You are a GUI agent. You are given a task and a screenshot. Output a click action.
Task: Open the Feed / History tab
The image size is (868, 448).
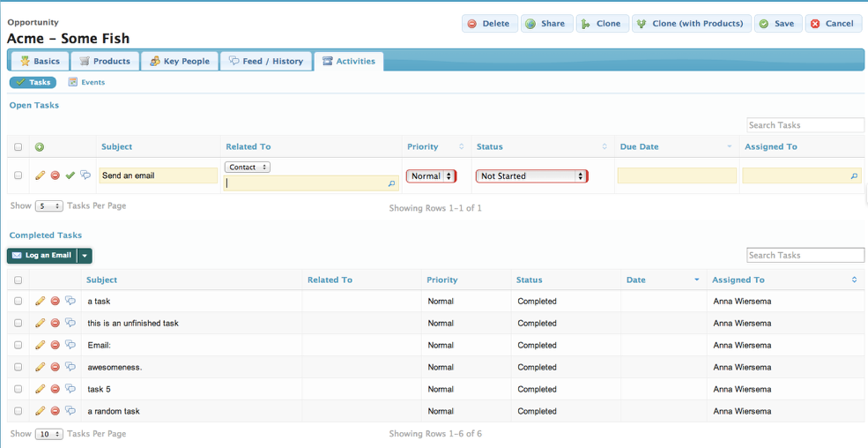(x=265, y=62)
